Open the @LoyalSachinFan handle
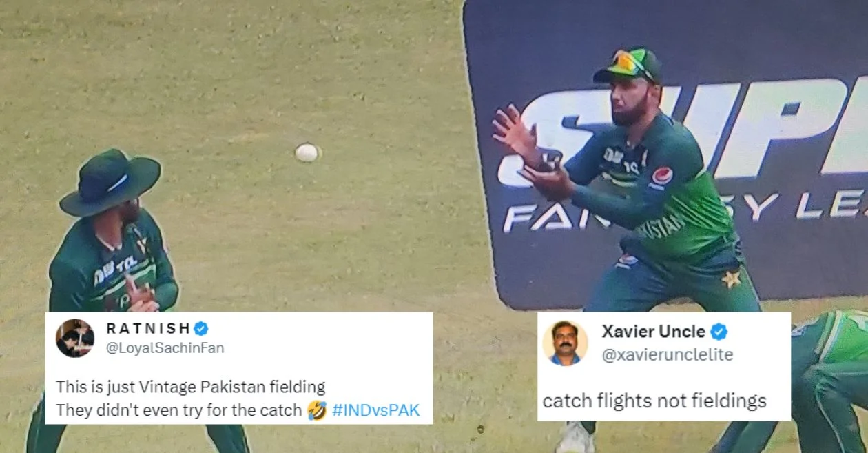This screenshot has height=453, width=868. 165,348
